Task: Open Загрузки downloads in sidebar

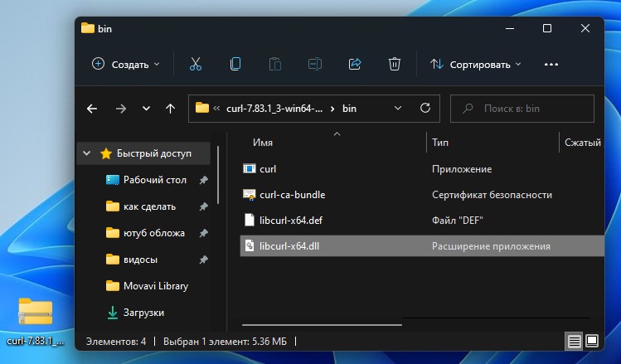Action: click(143, 313)
